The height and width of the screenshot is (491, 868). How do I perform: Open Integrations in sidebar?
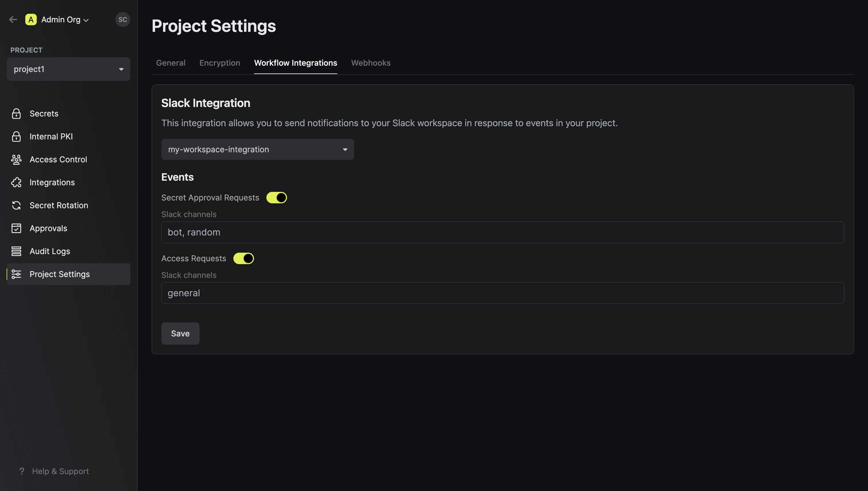69,182
